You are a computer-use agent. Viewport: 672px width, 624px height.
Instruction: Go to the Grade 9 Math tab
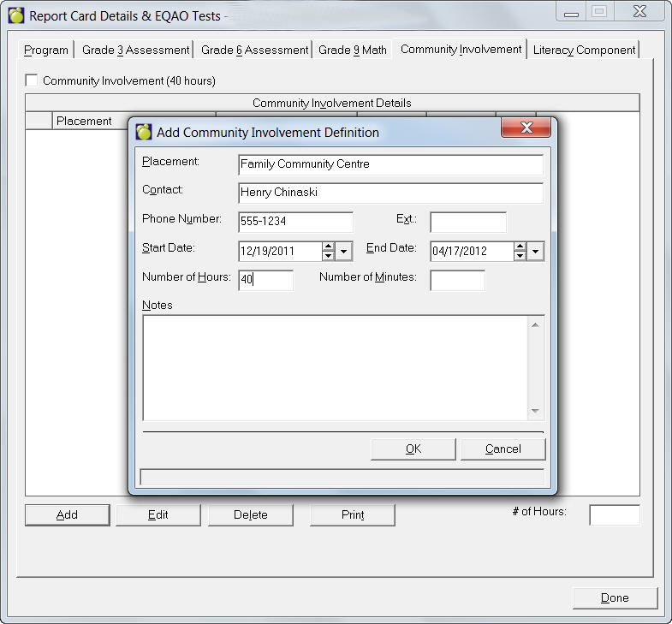coord(352,51)
